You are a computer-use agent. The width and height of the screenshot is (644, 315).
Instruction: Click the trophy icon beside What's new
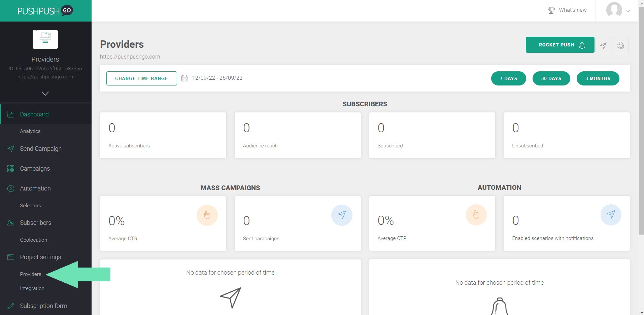[x=551, y=10]
